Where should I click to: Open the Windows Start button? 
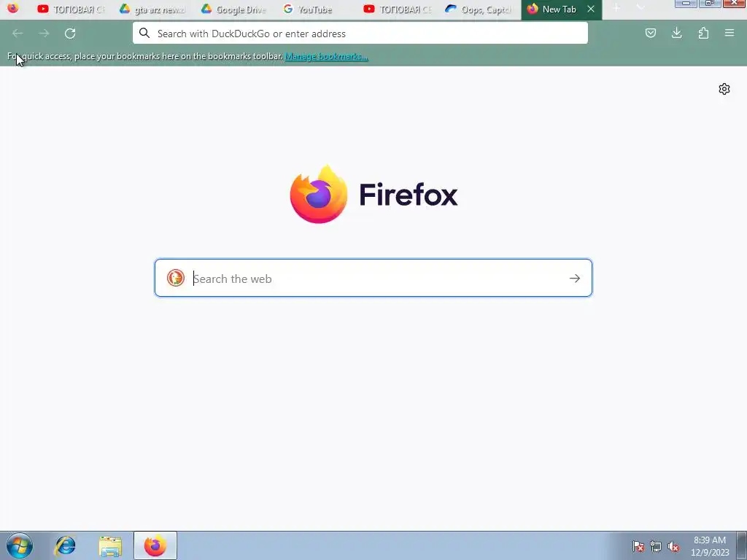click(x=20, y=545)
